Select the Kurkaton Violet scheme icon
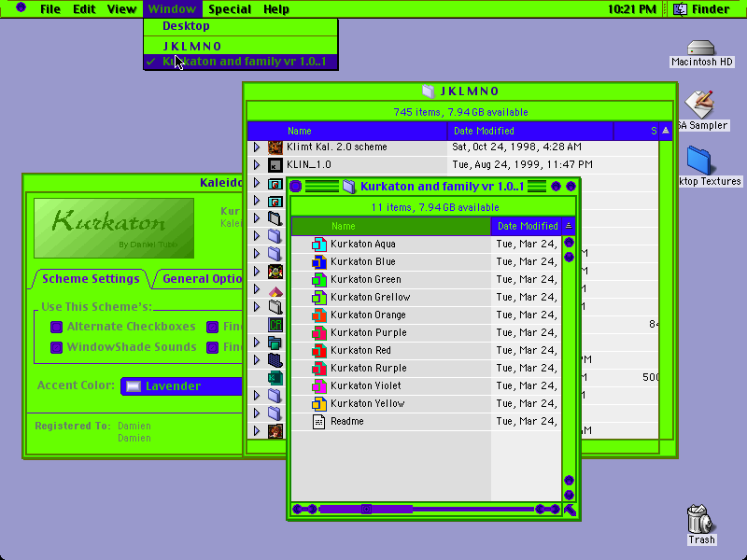The width and height of the screenshot is (747, 560). click(318, 385)
